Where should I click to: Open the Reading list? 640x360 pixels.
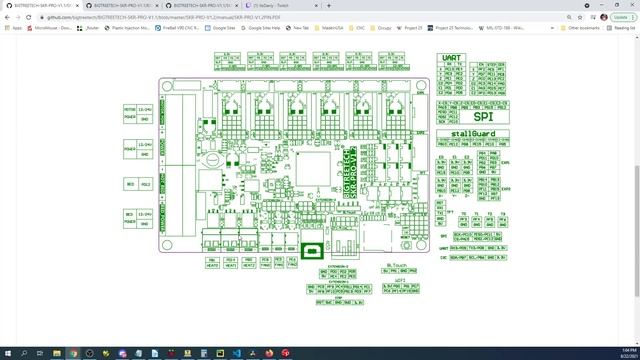click(621, 28)
